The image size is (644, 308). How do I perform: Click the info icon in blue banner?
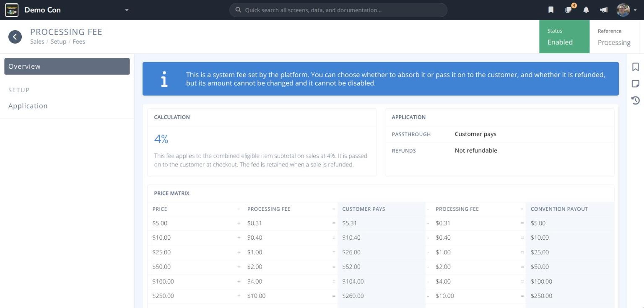click(164, 79)
